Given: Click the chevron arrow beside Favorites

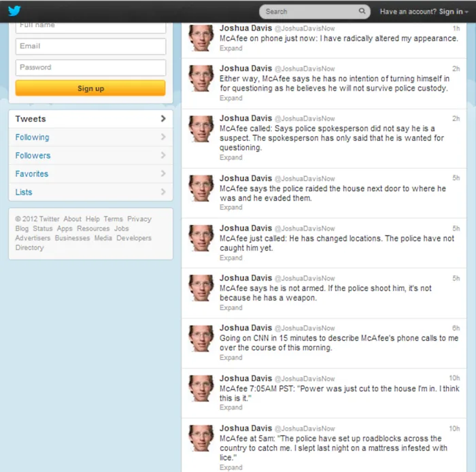Looking at the screenshot, I should (163, 174).
